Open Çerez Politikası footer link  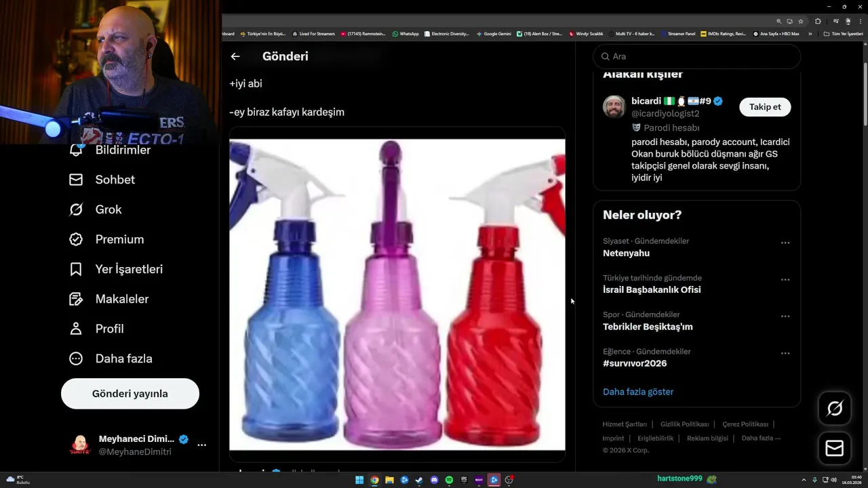(745, 424)
